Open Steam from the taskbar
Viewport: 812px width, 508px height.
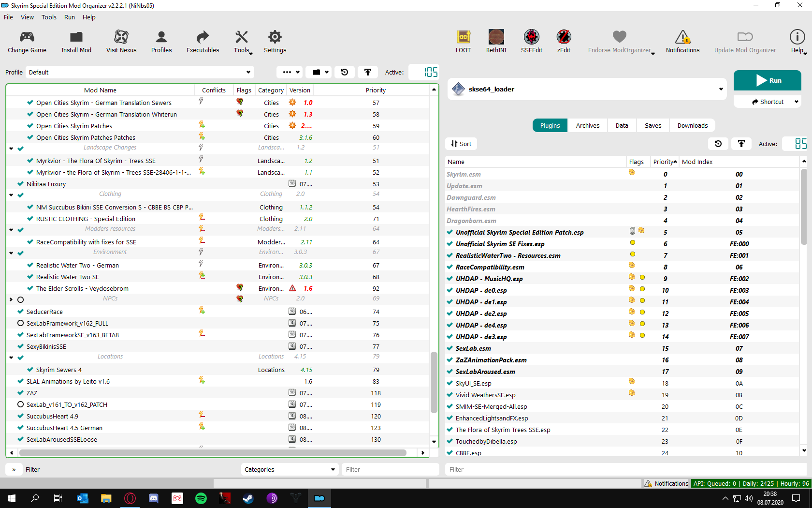point(248,498)
